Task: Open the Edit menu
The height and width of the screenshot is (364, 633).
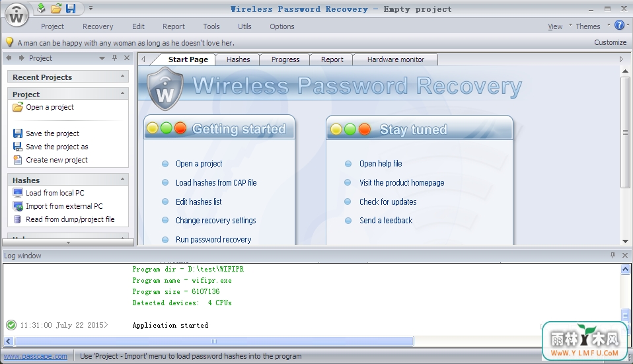Action: (138, 26)
